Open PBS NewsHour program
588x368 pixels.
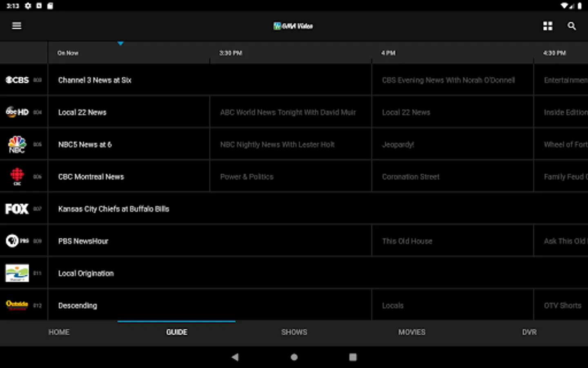(210, 241)
